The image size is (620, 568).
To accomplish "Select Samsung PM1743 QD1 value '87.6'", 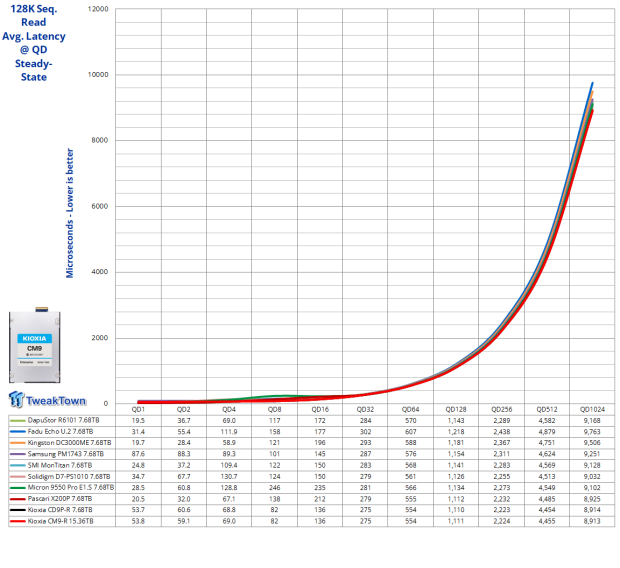I will coord(138,454).
